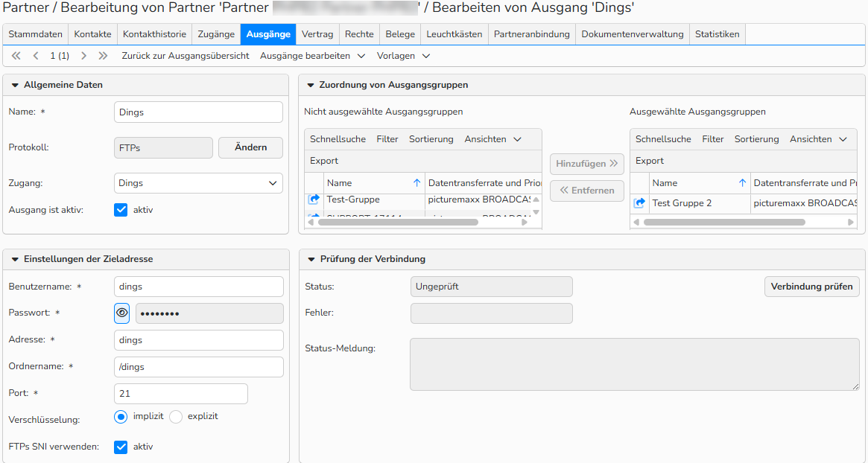Open 'Ausgänge bearbeiten' dropdown menu
868x463 pixels.
click(312, 56)
